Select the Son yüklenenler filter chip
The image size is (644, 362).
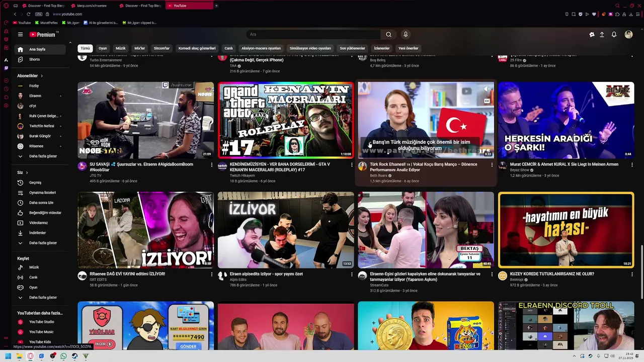(352, 48)
